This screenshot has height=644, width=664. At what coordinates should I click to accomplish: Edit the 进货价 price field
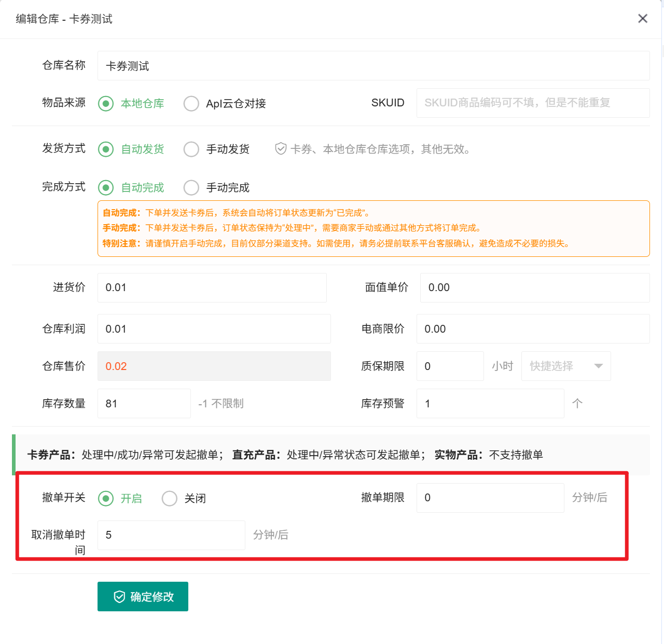[212, 288]
